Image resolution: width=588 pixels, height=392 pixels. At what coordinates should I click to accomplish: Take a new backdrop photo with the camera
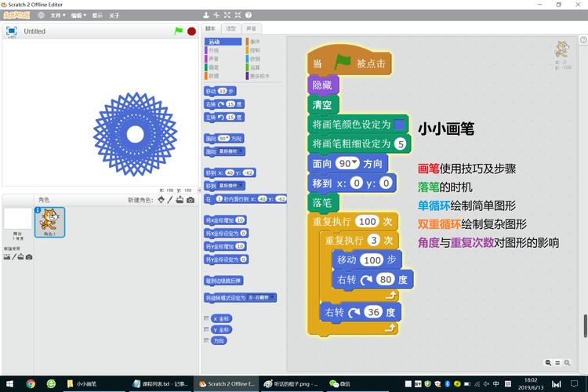click(x=29, y=257)
